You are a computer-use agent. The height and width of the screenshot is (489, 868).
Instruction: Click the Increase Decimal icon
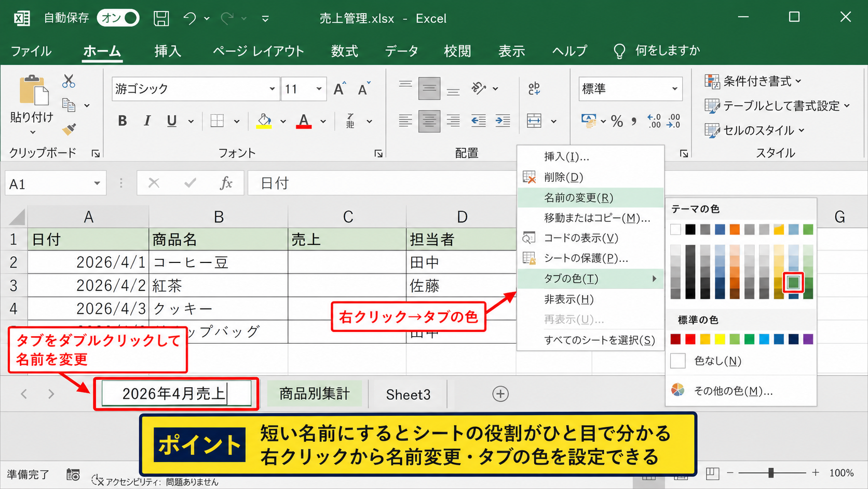tap(654, 121)
